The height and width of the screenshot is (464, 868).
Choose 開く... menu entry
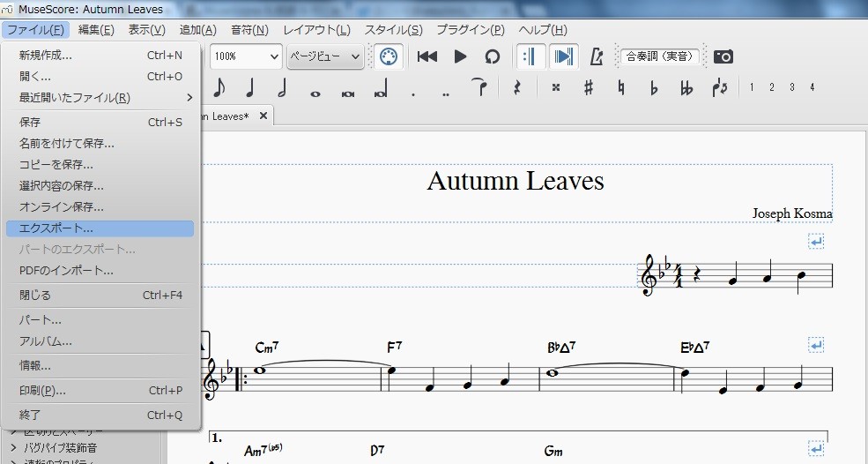tap(100, 77)
